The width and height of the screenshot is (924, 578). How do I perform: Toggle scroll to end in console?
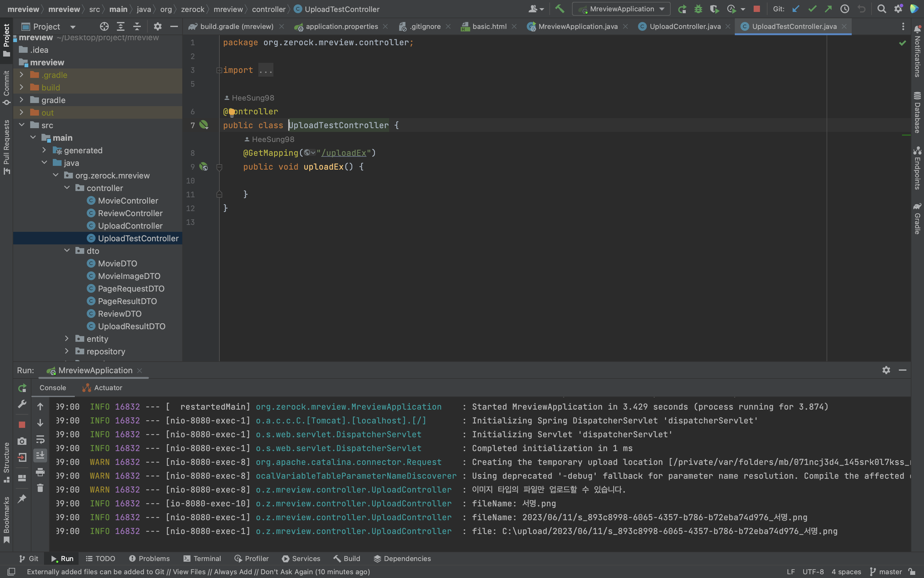coord(40,455)
